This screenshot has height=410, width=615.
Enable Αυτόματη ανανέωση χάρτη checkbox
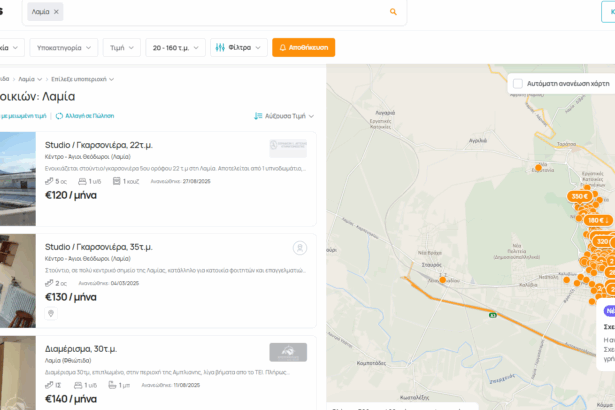[517, 83]
